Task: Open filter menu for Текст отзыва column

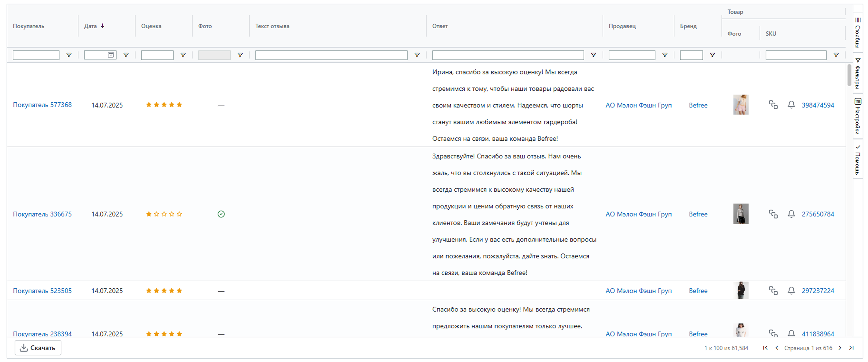Action: 417,55
